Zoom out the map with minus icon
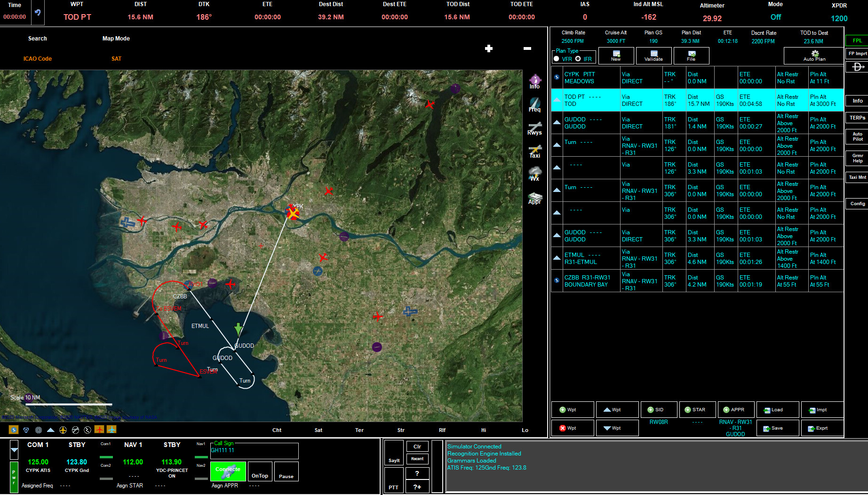This screenshot has width=868, height=495. point(527,48)
